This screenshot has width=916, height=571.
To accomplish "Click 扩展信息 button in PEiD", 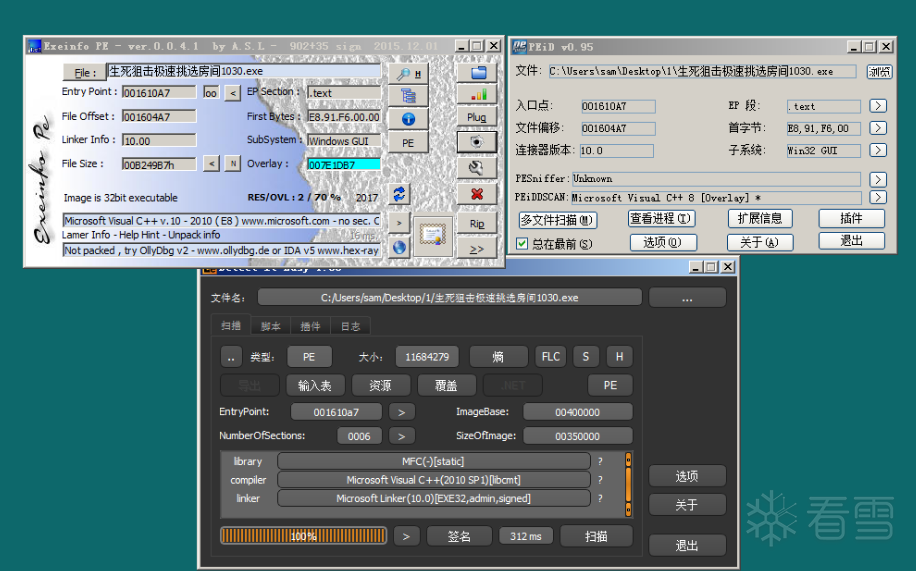I will click(760, 219).
